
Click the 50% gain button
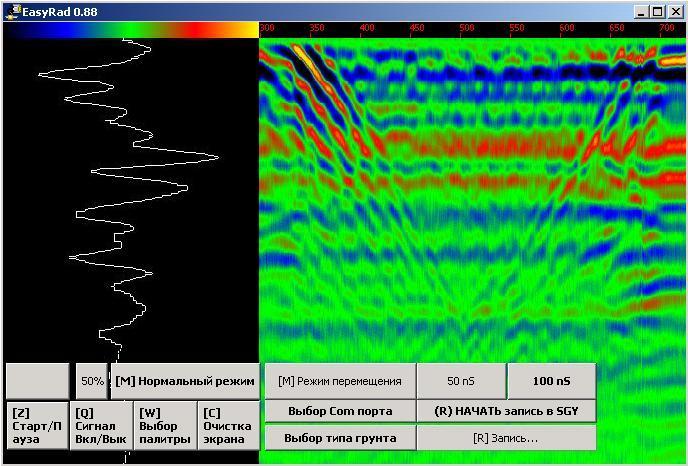(x=92, y=381)
